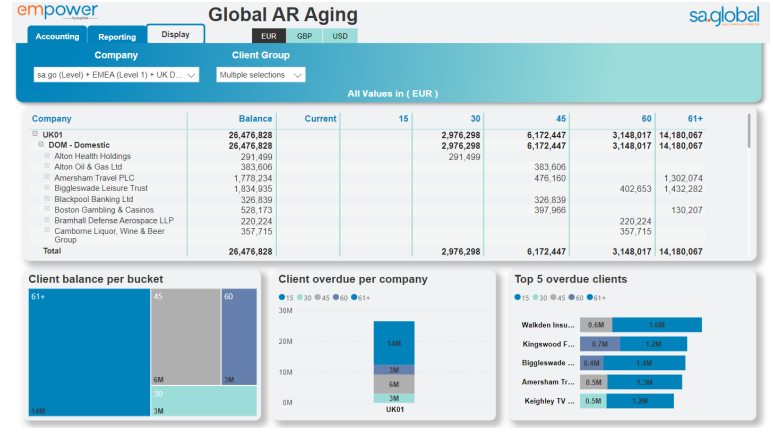
Task: Open the Accounting tab
Action: tap(57, 36)
